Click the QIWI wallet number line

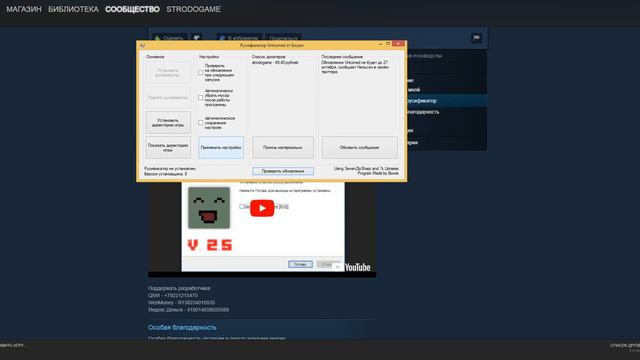tap(173, 295)
